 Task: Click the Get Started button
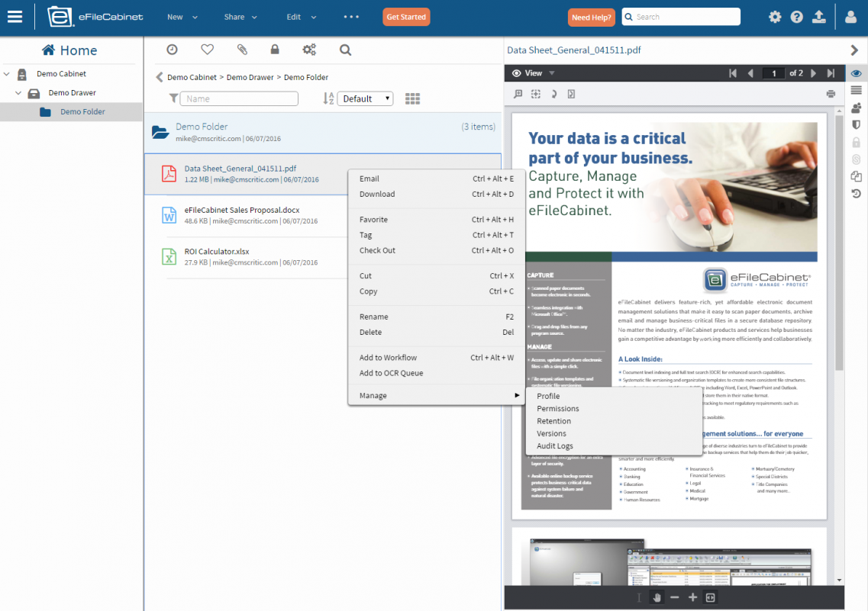tap(406, 17)
